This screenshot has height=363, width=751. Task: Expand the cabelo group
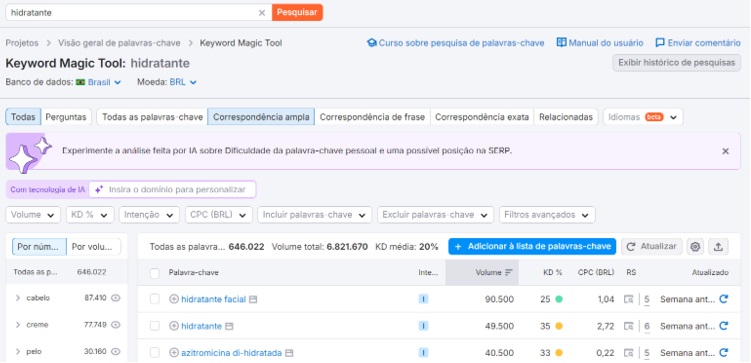pyautogui.click(x=18, y=298)
